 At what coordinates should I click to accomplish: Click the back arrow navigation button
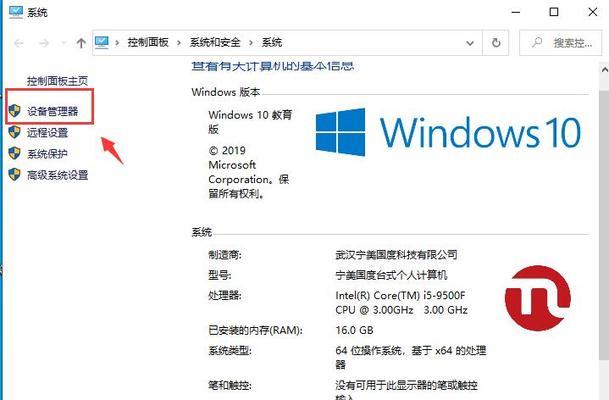(19, 43)
